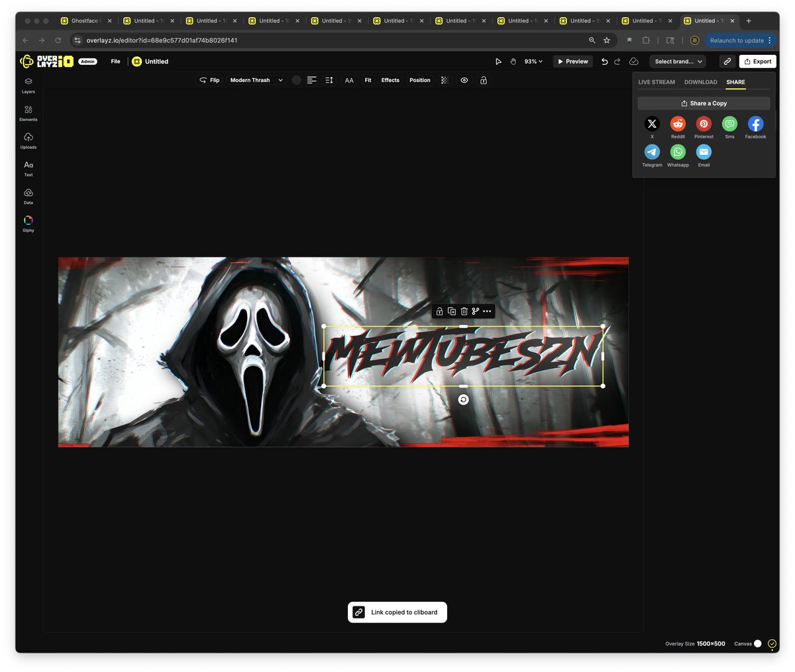The height and width of the screenshot is (672, 795).
Task: Open the File menu
Action: coord(115,62)
